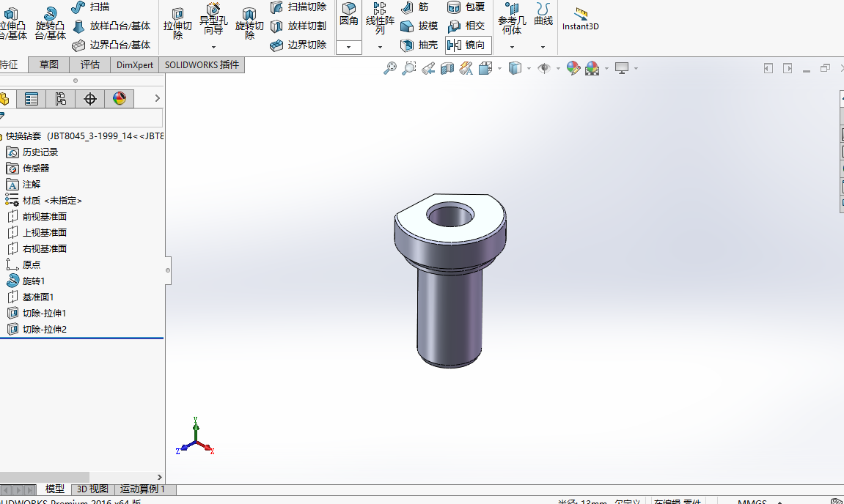Open the DisplayManager color-ball tab
Viewport: 844px width, 504px height.
[x=120, y=99]
